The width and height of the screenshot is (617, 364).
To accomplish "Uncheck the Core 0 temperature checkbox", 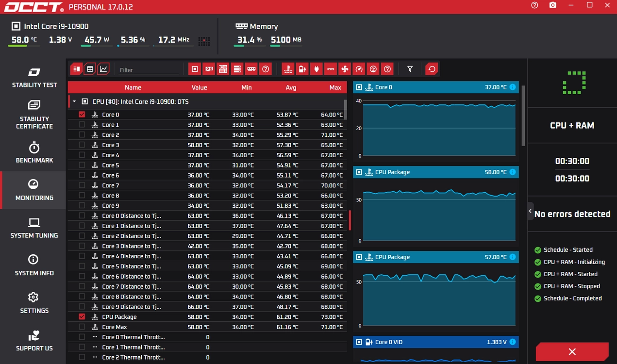I will pyautogui.click(x=82, y=115).
